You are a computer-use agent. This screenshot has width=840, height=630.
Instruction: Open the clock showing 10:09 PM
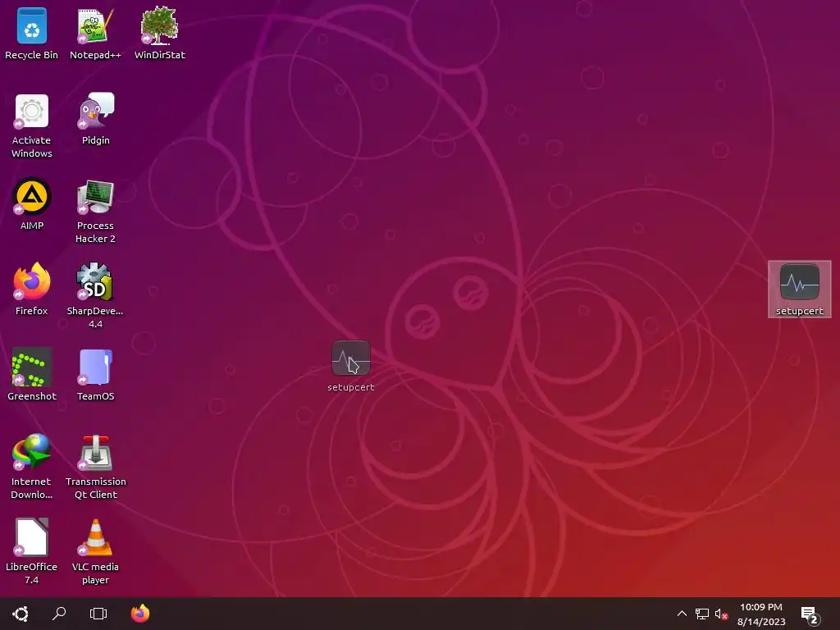[x=761, y=614]
